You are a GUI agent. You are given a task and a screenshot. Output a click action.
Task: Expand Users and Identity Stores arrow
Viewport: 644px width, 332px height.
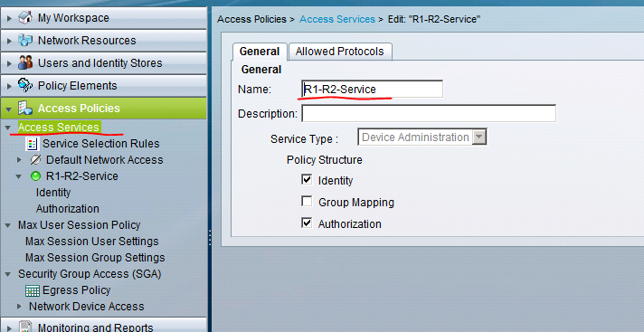(9, 63)
